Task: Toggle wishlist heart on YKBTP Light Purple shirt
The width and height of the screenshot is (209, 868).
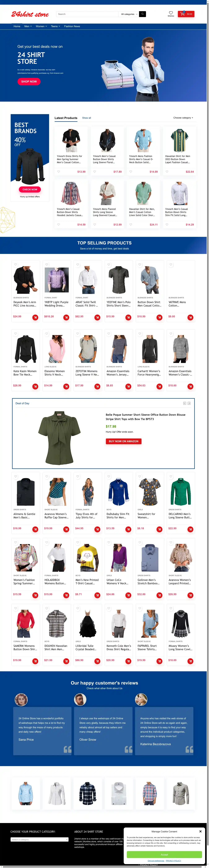Action: coord(47,264)
